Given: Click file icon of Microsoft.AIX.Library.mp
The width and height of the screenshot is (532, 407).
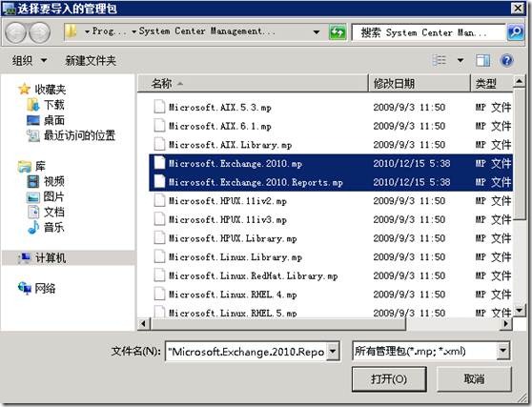Looking at the screenshot, I should [159, 144].
